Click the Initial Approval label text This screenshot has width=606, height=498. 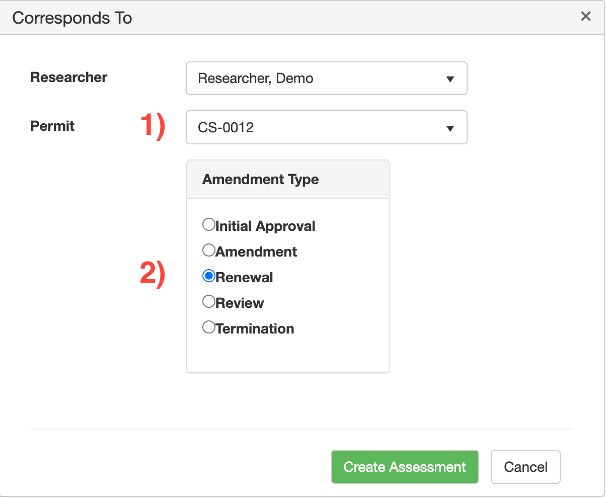coord(266,226)
